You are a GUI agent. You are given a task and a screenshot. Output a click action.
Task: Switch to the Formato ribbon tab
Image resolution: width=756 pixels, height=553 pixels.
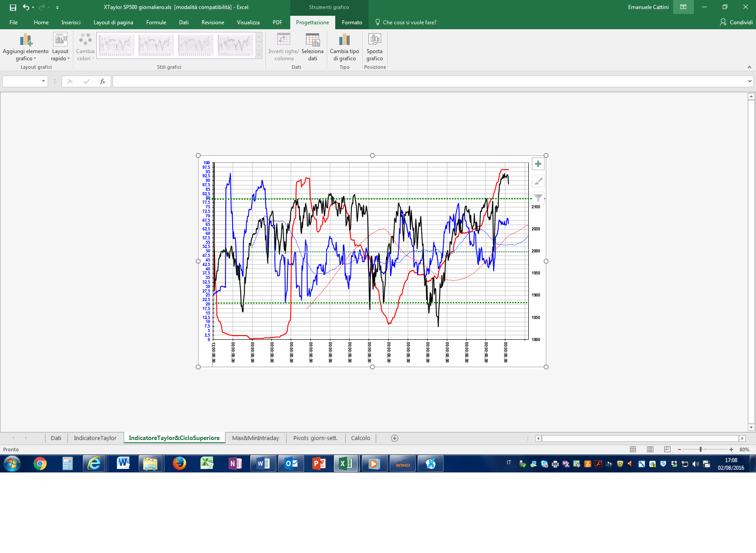352,22
